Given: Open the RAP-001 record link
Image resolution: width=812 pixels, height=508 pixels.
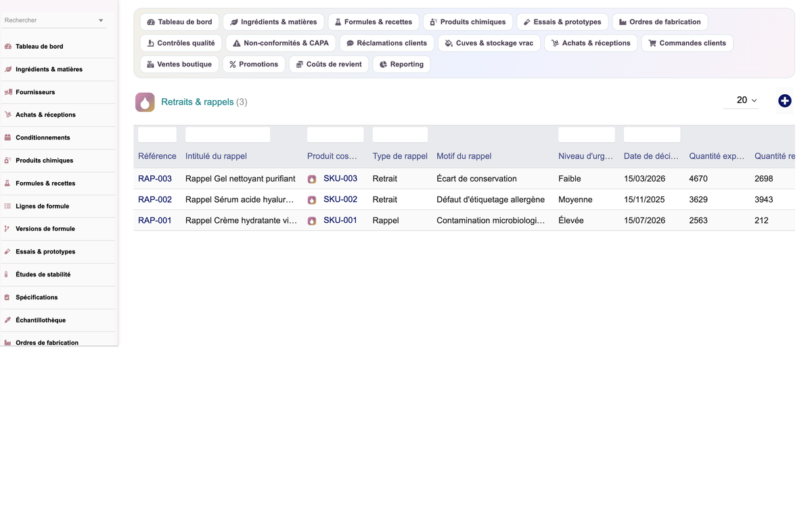Looking at the screenshot, I should click(x=155, y=220).
